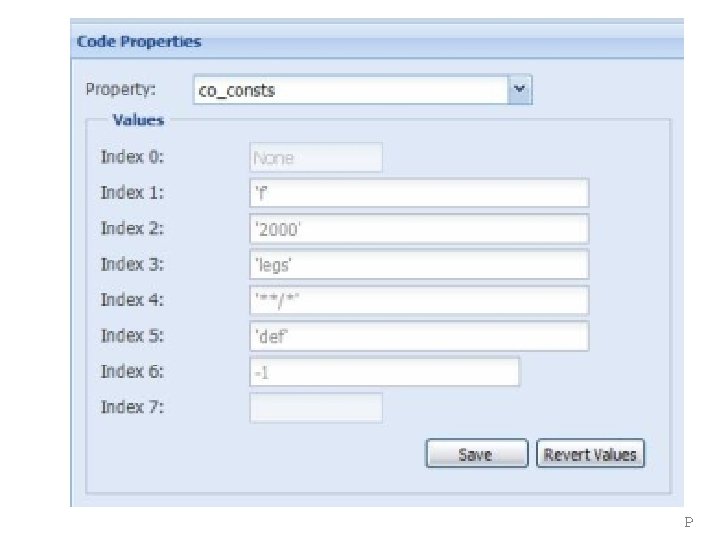This screenshot has height=540, width=720.
Task: Open the Property dropdown arrow
Action: tap(519, 90)
